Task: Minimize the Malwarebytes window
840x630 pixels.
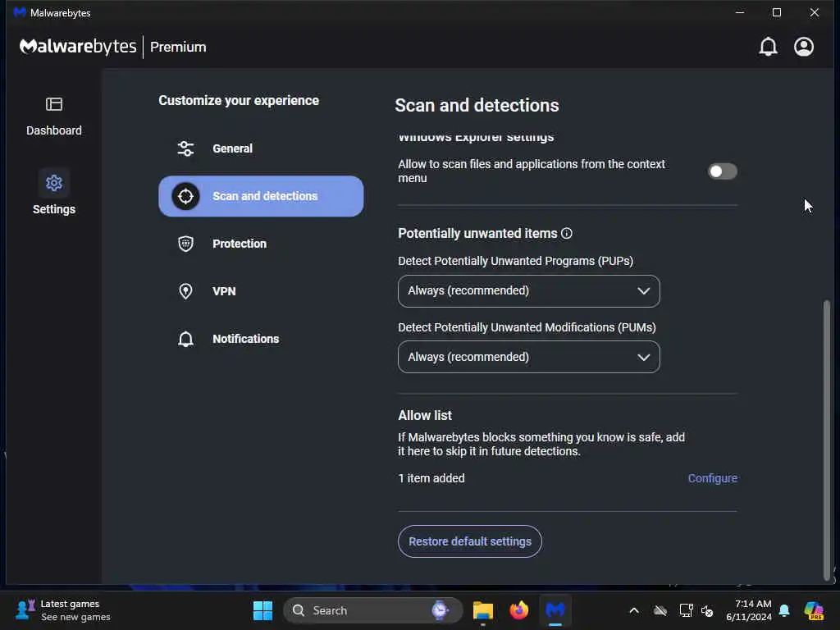Action: [740, 12]
